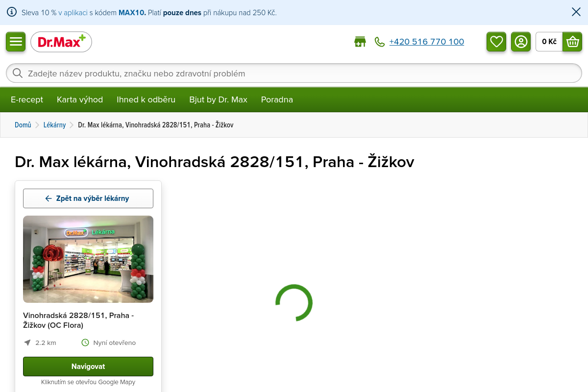Image resolution: width=588 pixels, height=392 pixels.
Task: Dismiss the MAX10 discount banner
Action: click(576, 12)
